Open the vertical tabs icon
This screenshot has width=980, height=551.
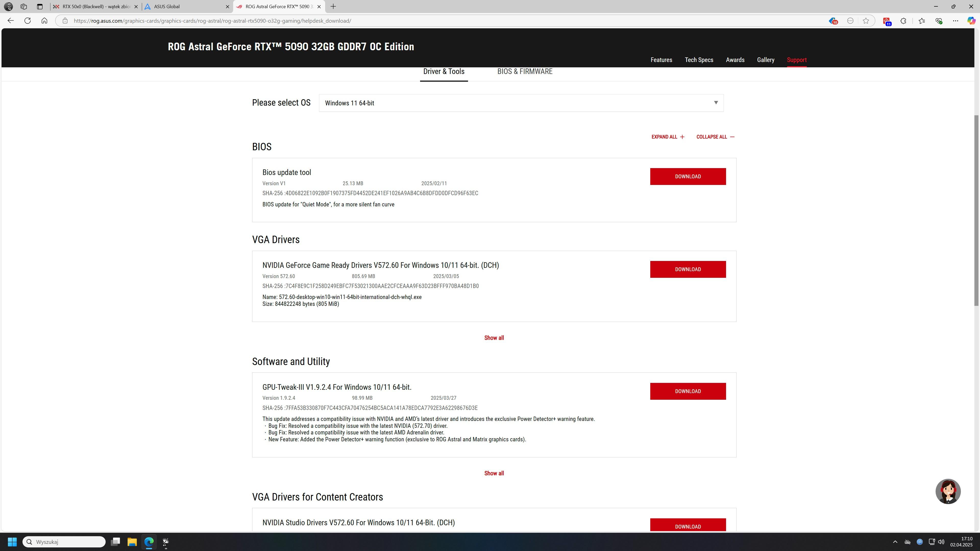40,6
